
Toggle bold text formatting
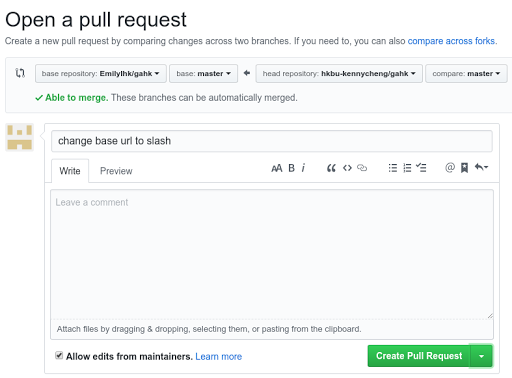(291, 168)
